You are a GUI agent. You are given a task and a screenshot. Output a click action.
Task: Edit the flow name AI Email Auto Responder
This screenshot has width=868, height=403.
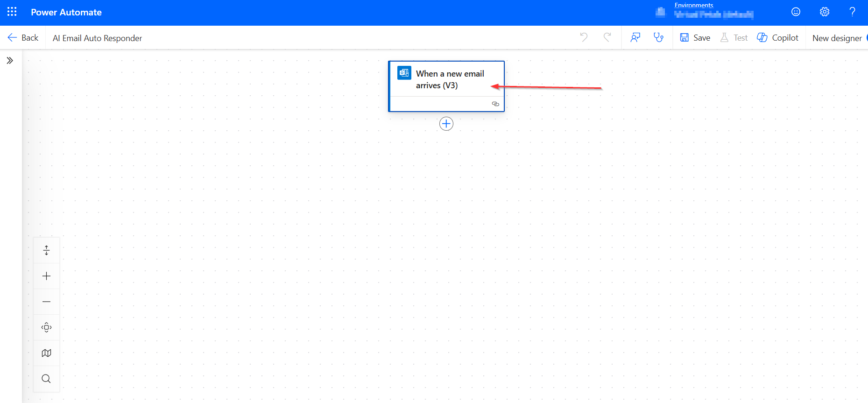pos(97,38)
